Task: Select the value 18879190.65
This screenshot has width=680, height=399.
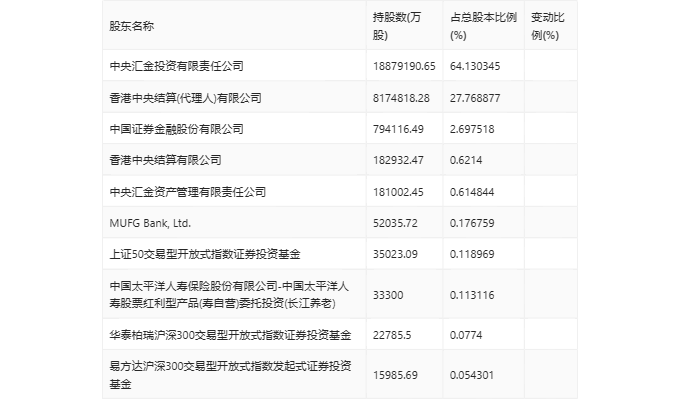Action: 404,66
